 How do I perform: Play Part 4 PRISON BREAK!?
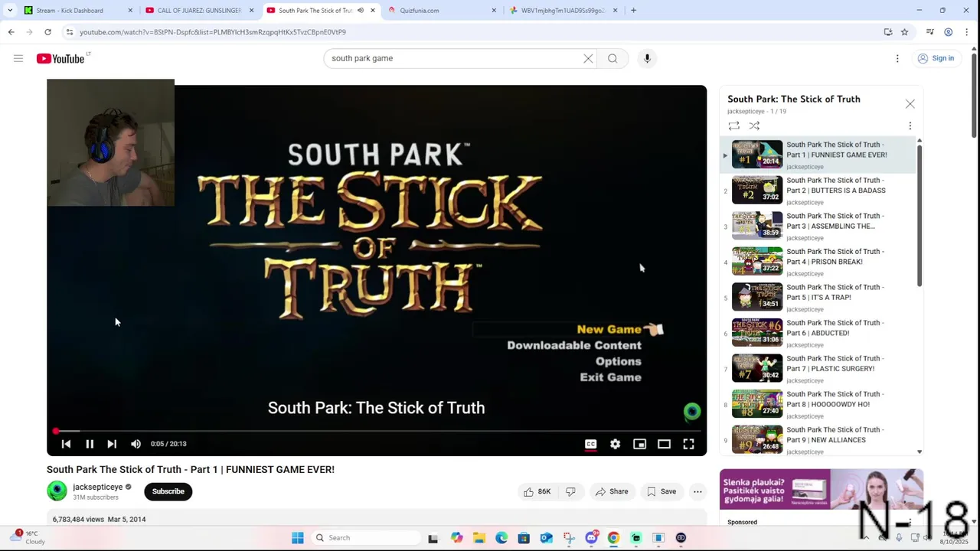click(818, 262)
